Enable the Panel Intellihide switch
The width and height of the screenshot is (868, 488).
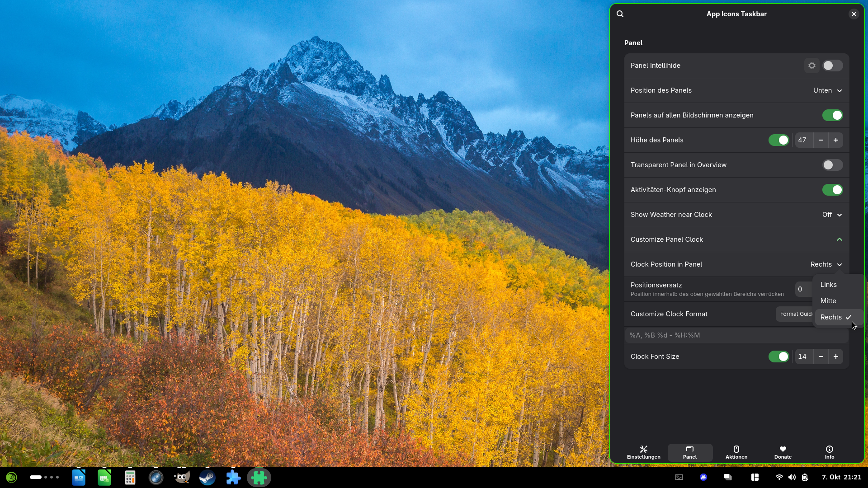832,66
